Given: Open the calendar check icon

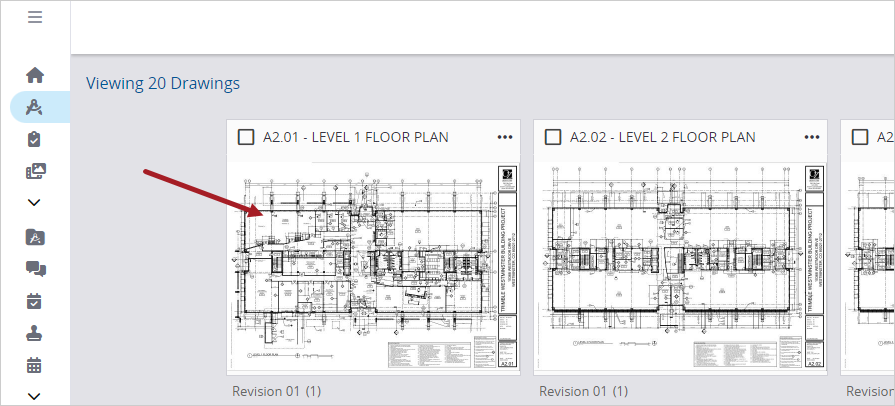Looking at the screenshot, I should (34, 301).
